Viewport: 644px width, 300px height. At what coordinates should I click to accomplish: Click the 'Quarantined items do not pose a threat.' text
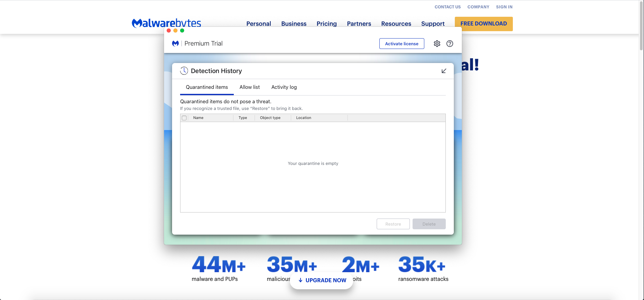pyautogui.click(x=226, y=102)
